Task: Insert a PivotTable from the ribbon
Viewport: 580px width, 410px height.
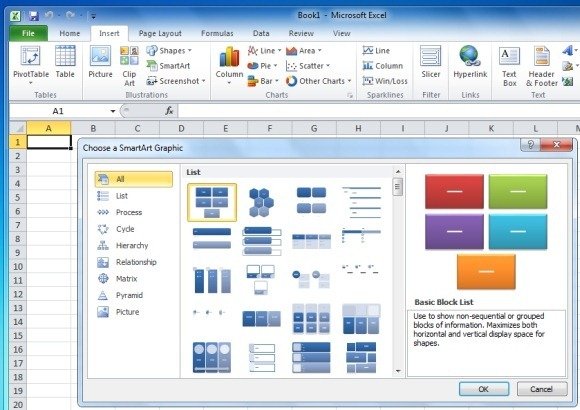Action: pos(31,65)
